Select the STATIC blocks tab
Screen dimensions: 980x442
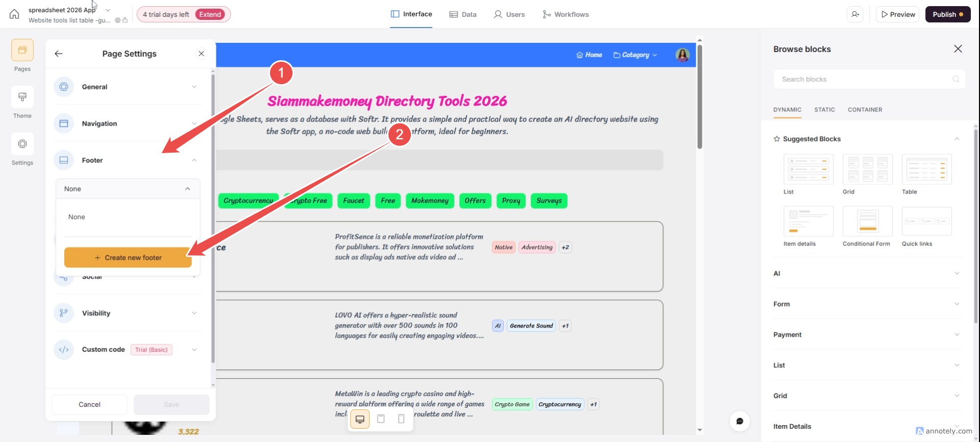824,110
